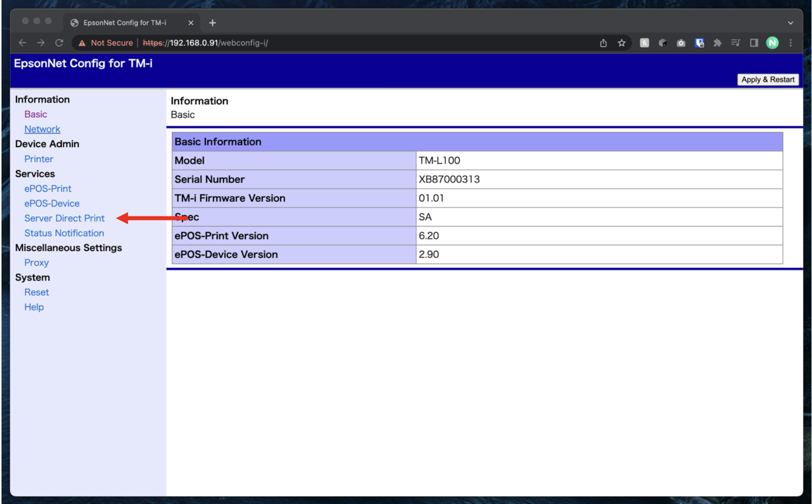The width and height of the screenshot is (812, 504).
Task: Open Network information link
Action: [x=42, y=130]
